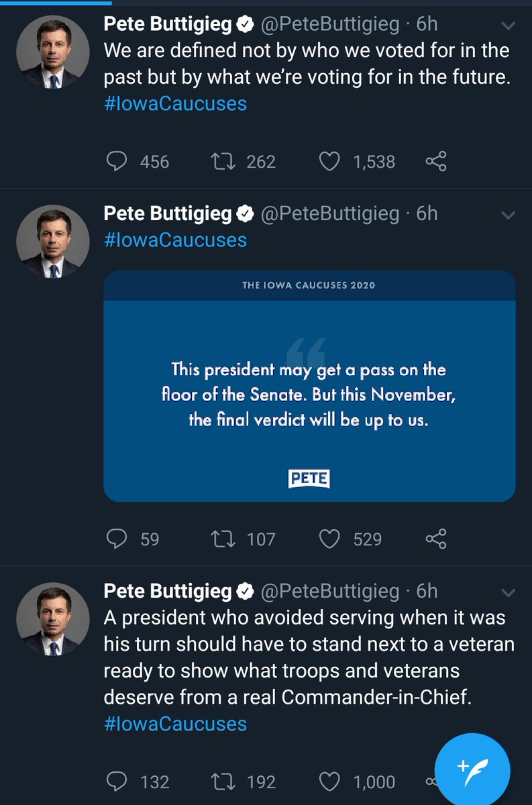
Task: Share the Iowa Caucuses 2020 image tweet
Action: pos(436,539)
